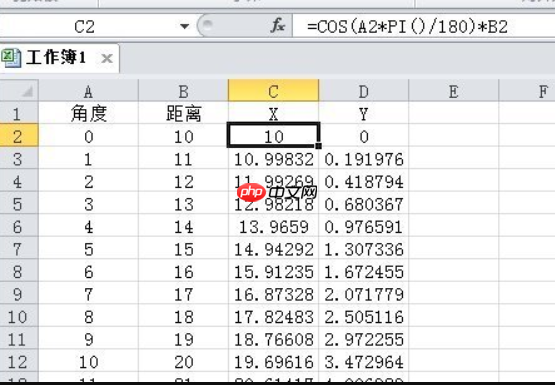Image resolution: width=555 pixels, height=385 pixels.
Task: Click the fx insert function icon
Action: (x=278, y=26)
